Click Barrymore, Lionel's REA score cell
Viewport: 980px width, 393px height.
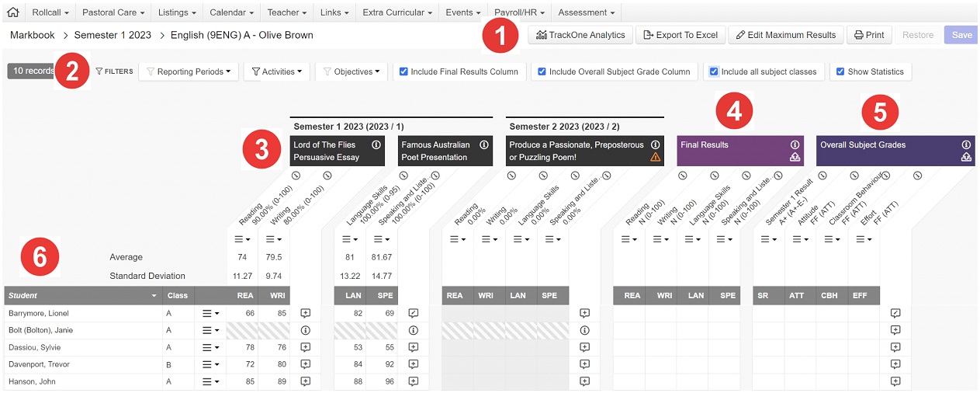242,313
